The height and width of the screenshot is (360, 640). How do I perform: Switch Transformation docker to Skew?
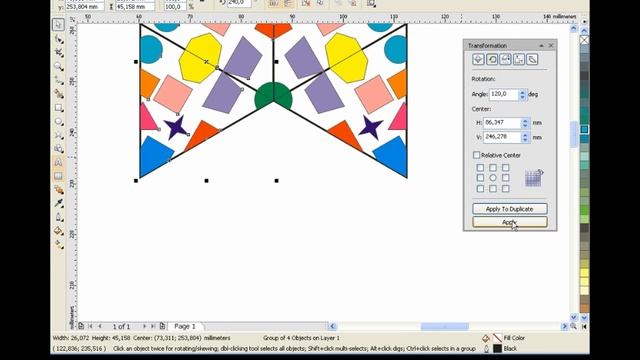[x=532, y=59]
